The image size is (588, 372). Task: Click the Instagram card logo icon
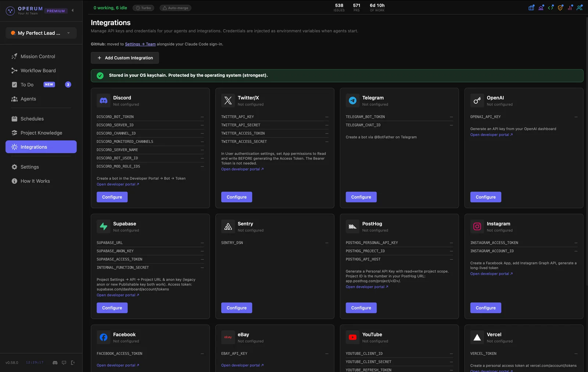pyautogui.click(x=477, y=226)
